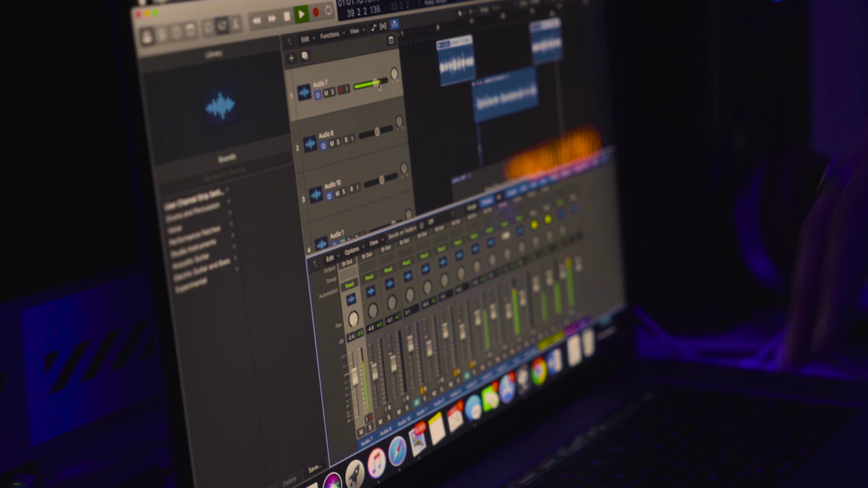Click the Audio 8 track waveform icon

click(x=310, y=144)
